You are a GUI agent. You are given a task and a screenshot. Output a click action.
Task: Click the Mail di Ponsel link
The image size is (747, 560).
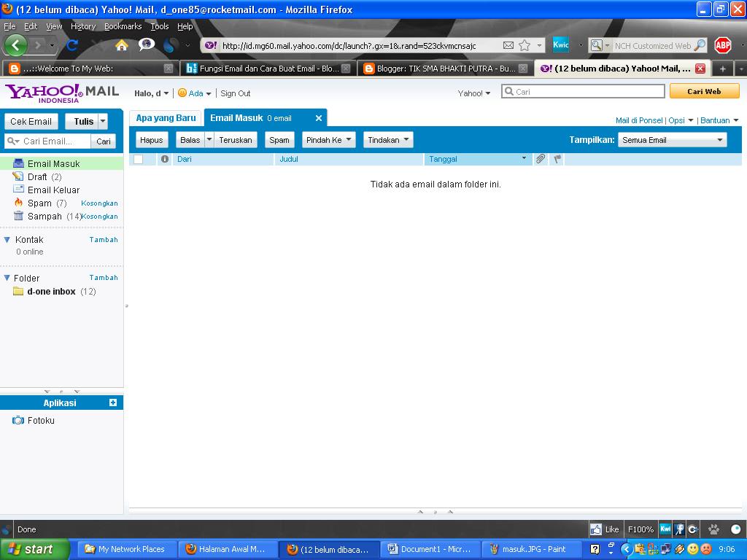click(639, 120)
